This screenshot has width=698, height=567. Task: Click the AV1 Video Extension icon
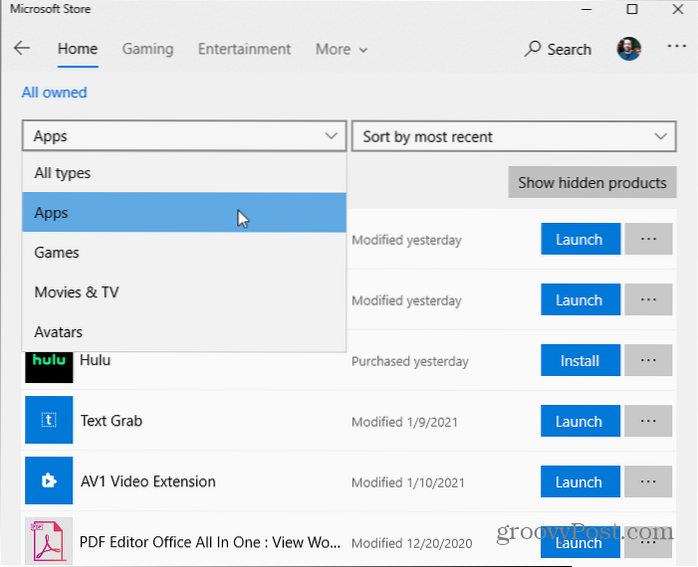point(49,481)
